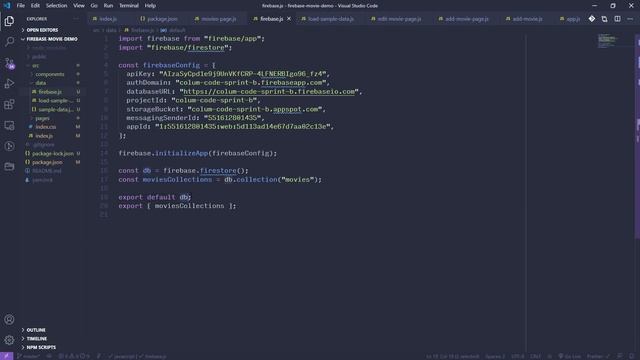
Task: Click the Spaces indentation status item
Action: [x=495, y=356]
